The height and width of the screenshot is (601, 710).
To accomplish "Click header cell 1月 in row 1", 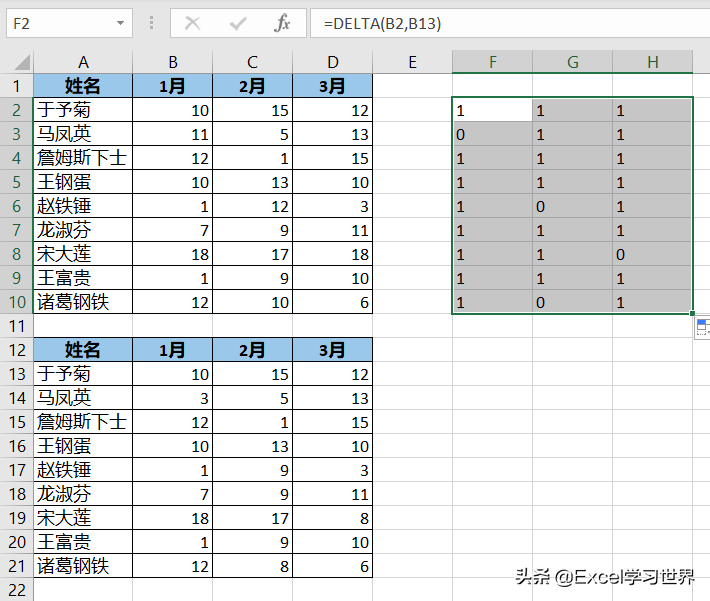I will (173, 86).
